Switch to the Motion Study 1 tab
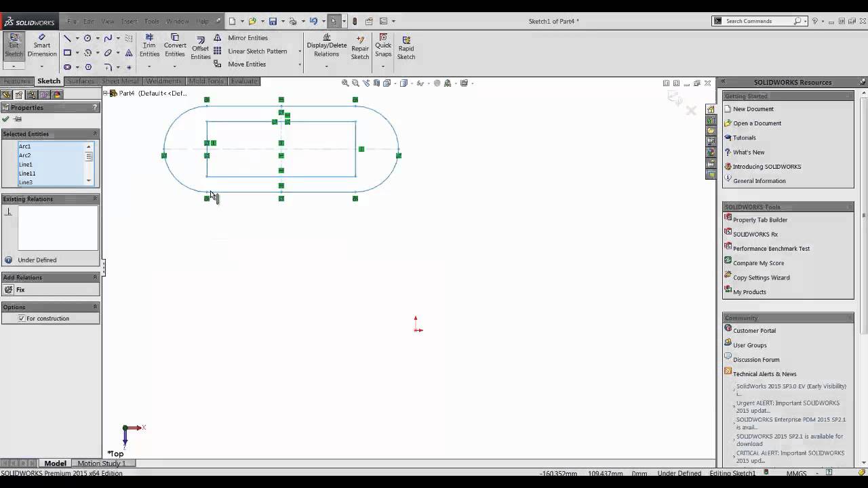Image resolution: width=868 pixels, height=488 pixels. [102, 463]
